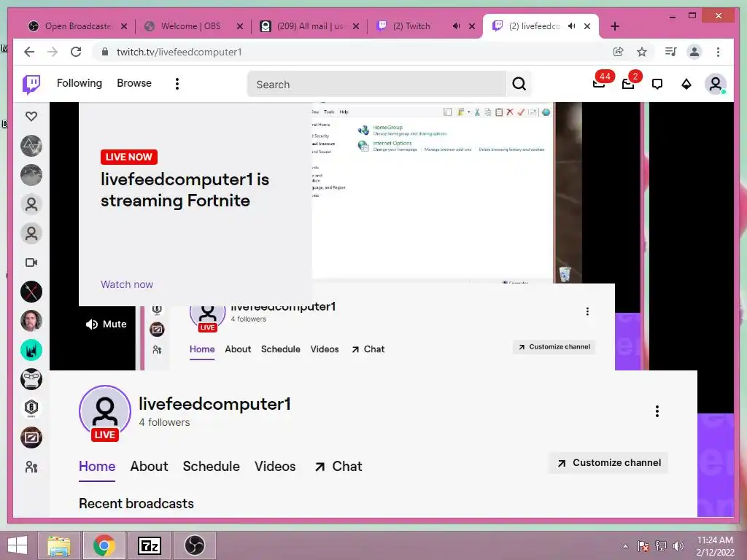
Task: Click the volume speaker icon in system tray
Action: click(x=678, y=546)
